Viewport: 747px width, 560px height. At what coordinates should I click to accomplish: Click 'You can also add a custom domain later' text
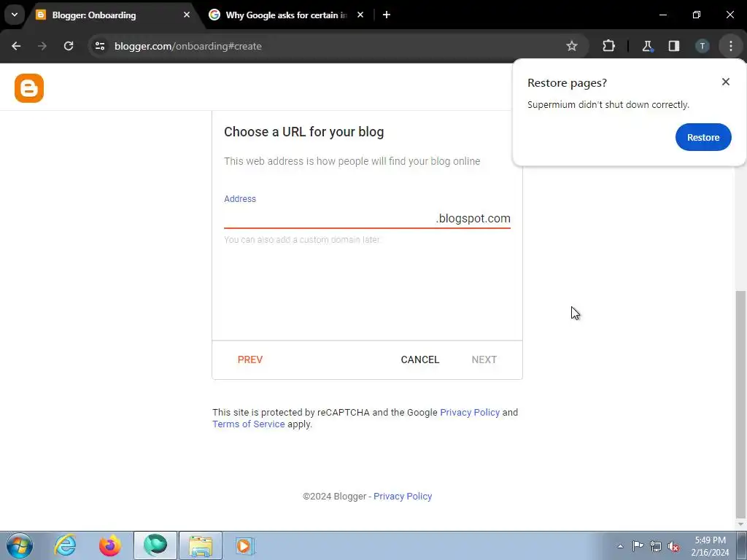point(302,239)
